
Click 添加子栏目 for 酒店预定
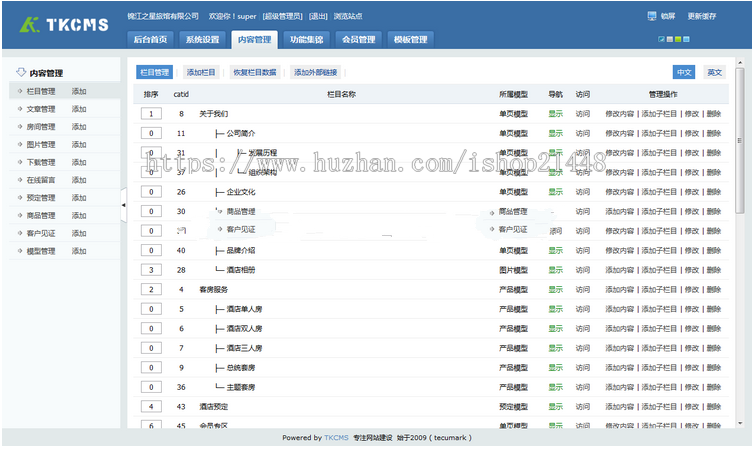[x=659, y=407]
